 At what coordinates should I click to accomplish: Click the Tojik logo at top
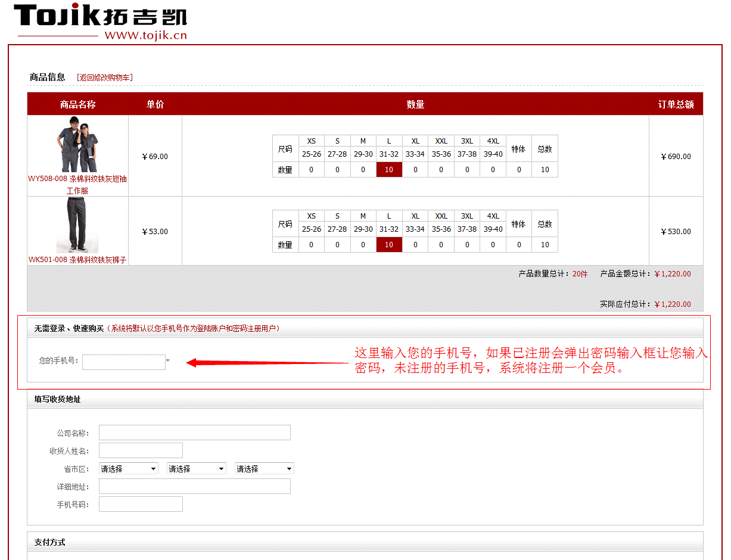click(x=100, y=21)
